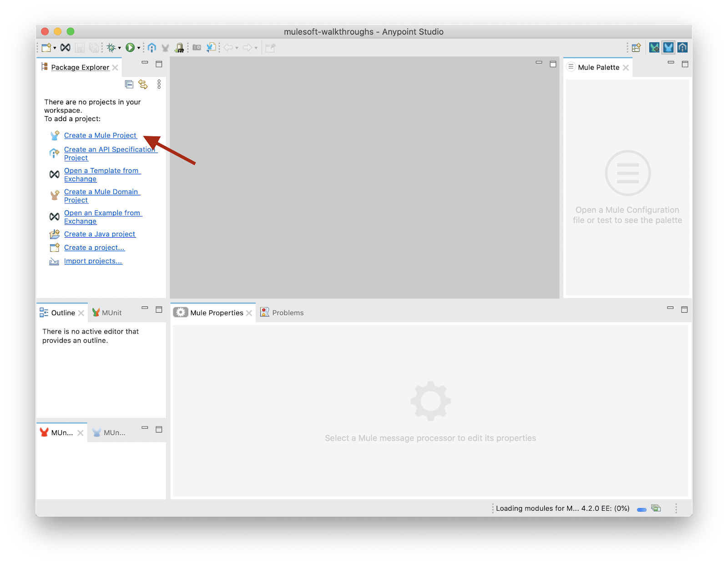Open Anypoint Exchange from the toolbar
Image resolution: width=728 pixels, height=564 pixels.
click(66, 48)
